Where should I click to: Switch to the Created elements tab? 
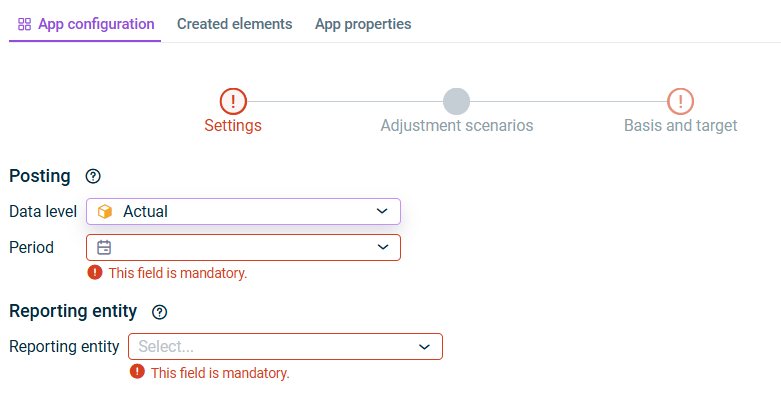(x=234, y=24)
